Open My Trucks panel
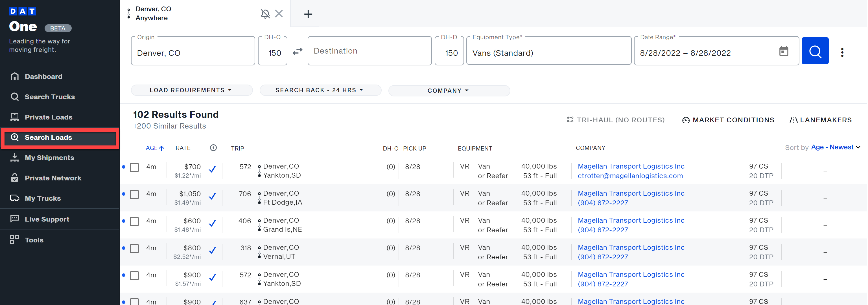This screenshot has height=305, width=868. point(42,198)
